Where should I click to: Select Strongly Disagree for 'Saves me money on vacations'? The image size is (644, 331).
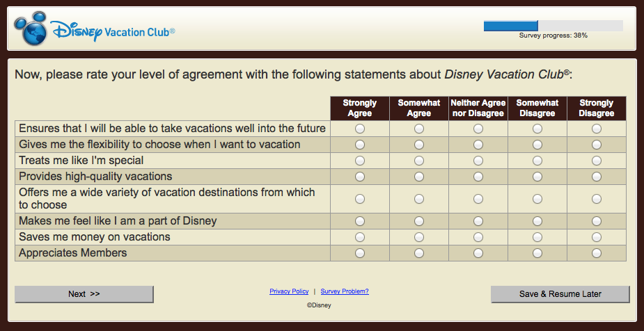(597, 237)
